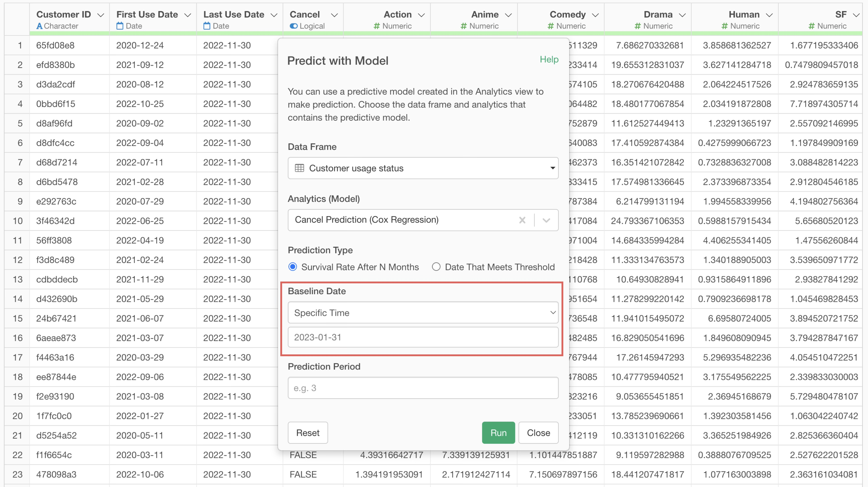Viewport: 868px width, 487px height.
Task: Click calendar icon under First Use Date
Action: click(120, 26)
